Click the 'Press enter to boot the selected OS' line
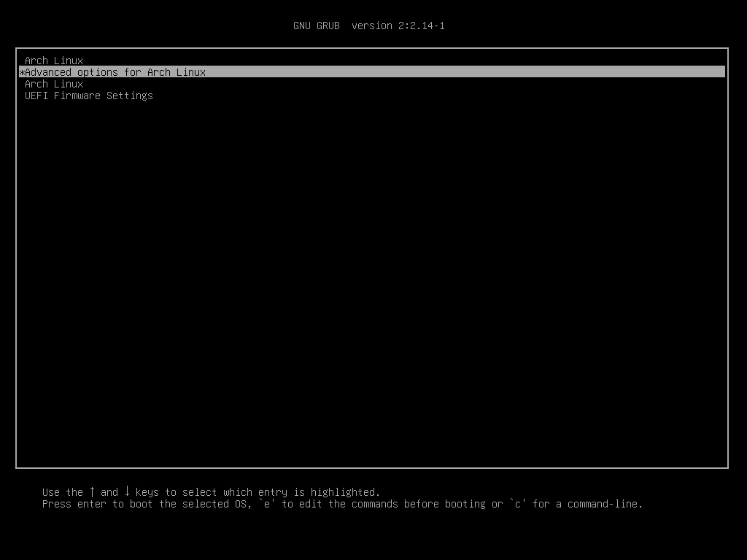Viewport: 747px width, 560px height. pos(342,504)
